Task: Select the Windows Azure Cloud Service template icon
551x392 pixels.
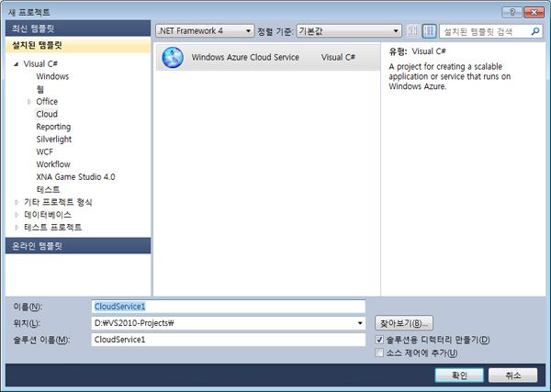Action: click(x=173, y=57)
